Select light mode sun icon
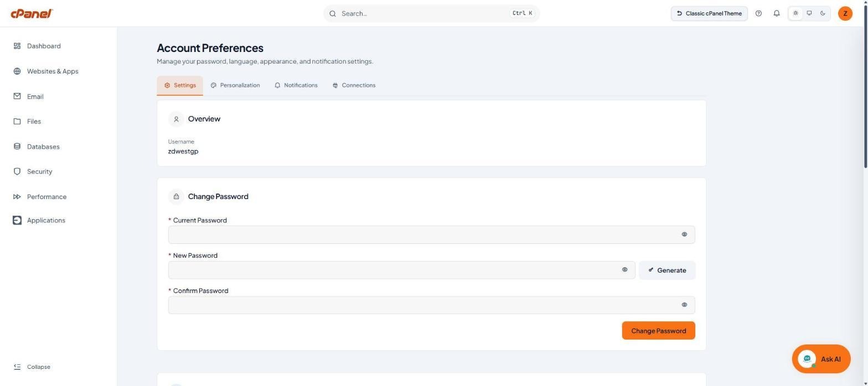Screen dimensions: 868x386 pos(795,13)
